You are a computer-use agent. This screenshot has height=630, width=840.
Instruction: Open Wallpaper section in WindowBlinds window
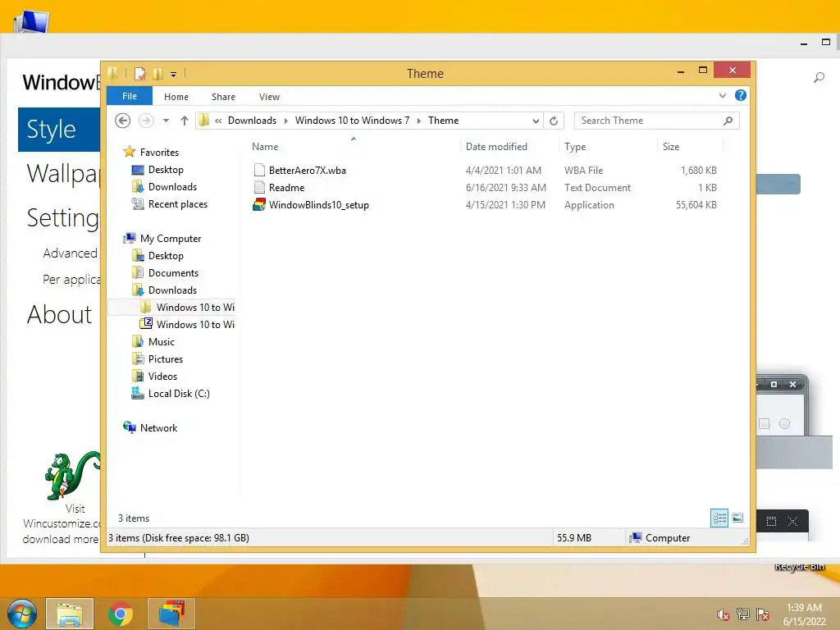(x=62, y=174)
